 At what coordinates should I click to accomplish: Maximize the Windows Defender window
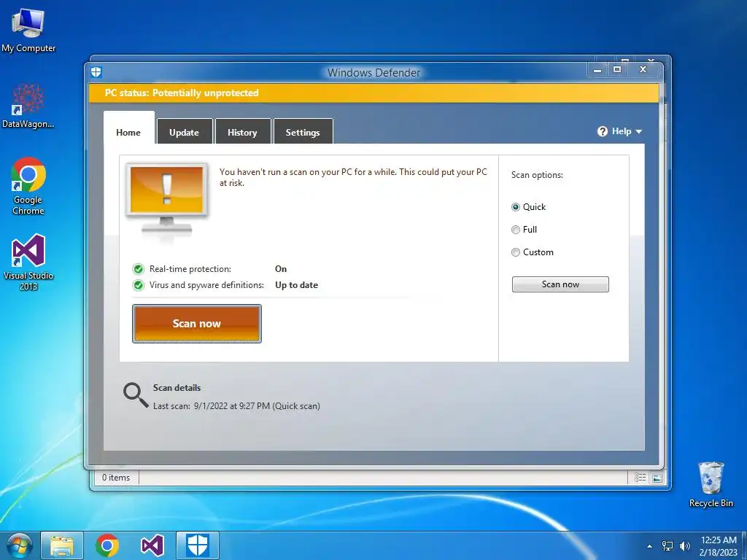tap(617, 69)
